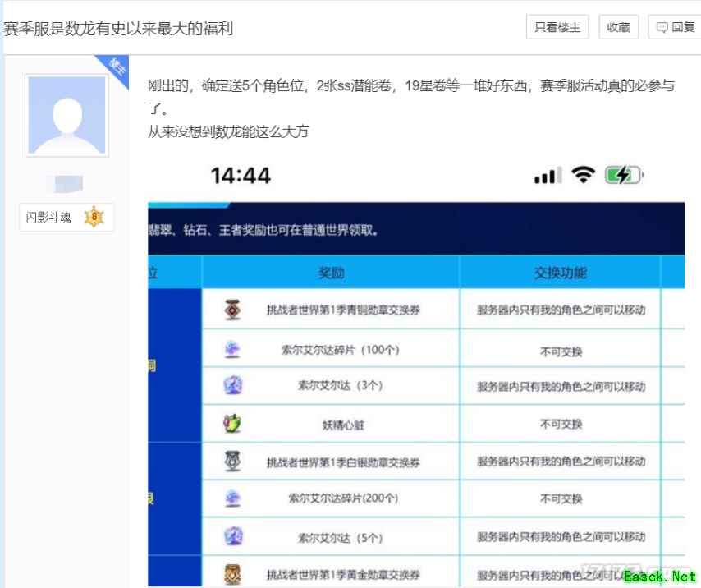This screenshot has height=588, width=701.
Task: Click the 妖精心脏 heart icon
Action: [233, 424]
